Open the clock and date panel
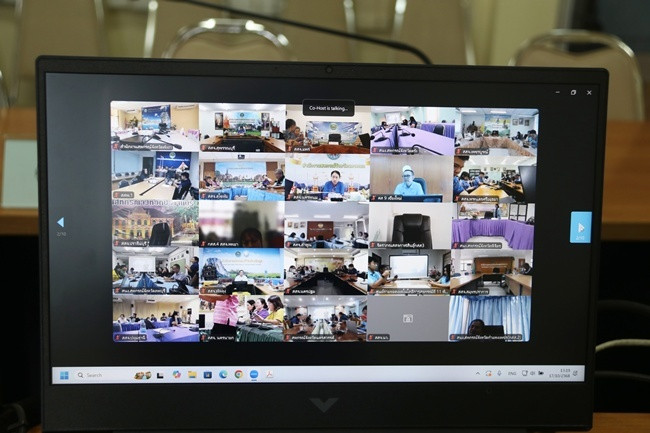The height and width of the screenshot is (433, 650). 565,374
